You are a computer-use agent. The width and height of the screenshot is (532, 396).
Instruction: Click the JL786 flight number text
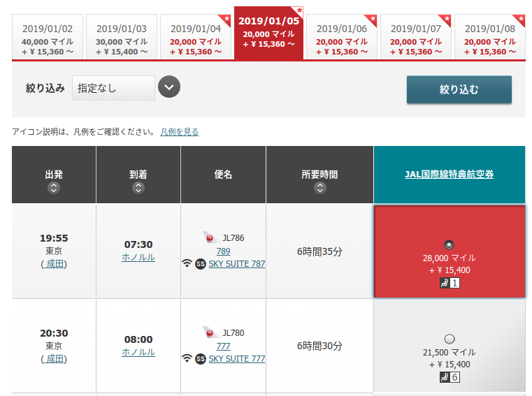pyautogui.click(x=233, y=237)
